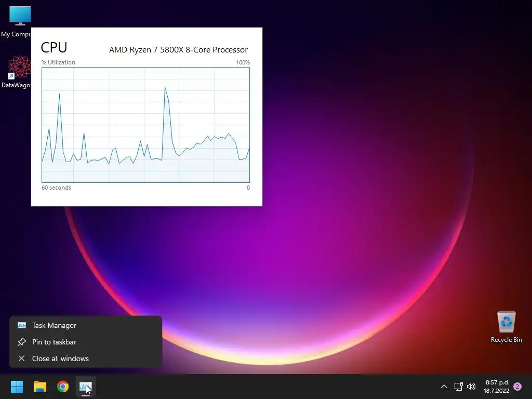532x399 pixels.
Task: Open the Recycle Bin desktop icon
Action: [x=506, y=327]
